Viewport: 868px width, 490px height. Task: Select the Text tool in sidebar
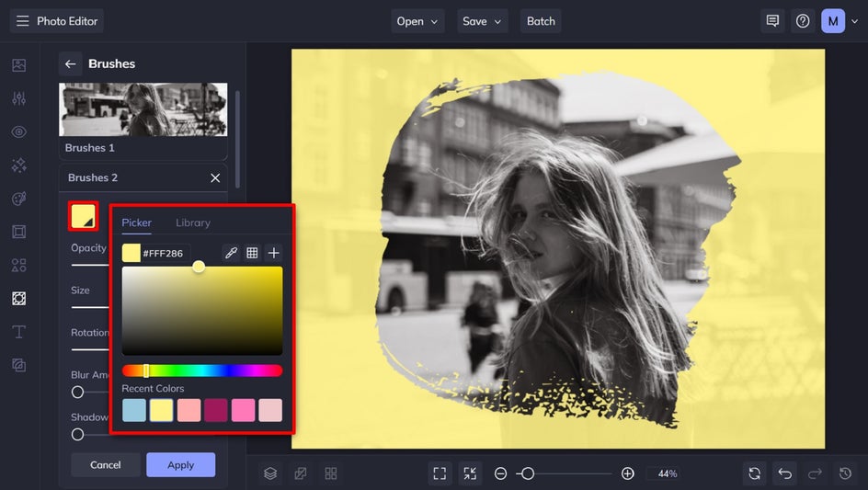[18, 332]
